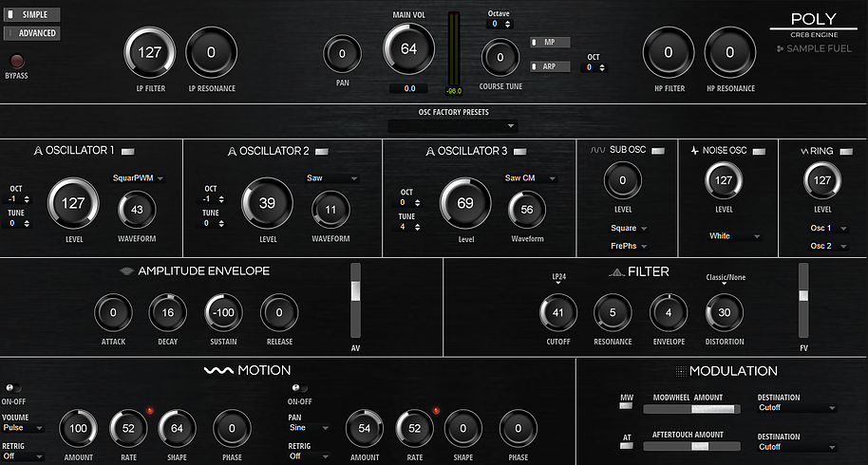Viewport: 868px width, 465px height.
Task: Open Oscillator 2 Saw waveform dropdown
Action: coord(331,178)
